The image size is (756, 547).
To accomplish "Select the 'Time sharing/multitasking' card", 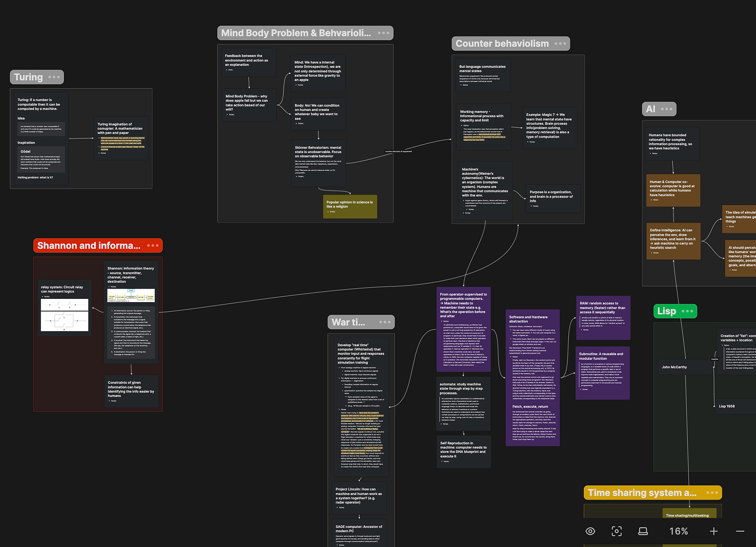I will pos(690,514).
